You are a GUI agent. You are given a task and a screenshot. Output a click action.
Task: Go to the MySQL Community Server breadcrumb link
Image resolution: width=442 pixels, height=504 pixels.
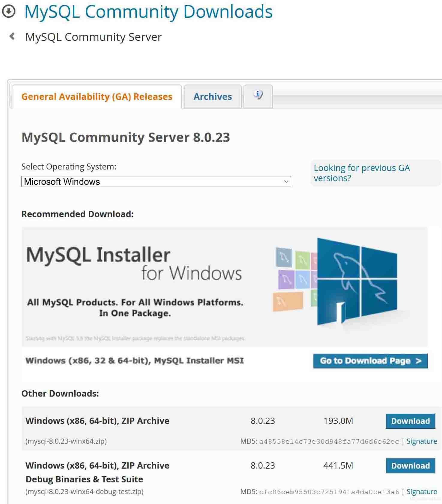[94, 37]
